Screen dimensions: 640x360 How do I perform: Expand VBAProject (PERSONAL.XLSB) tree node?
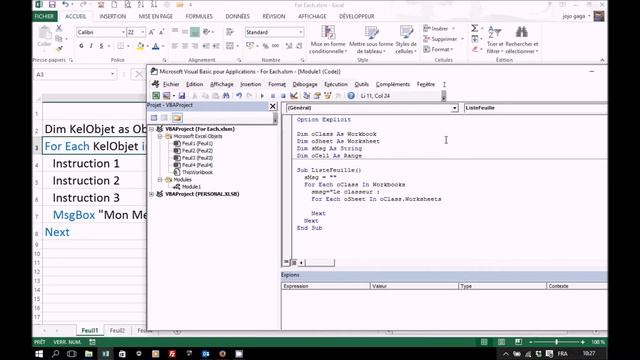152,194
